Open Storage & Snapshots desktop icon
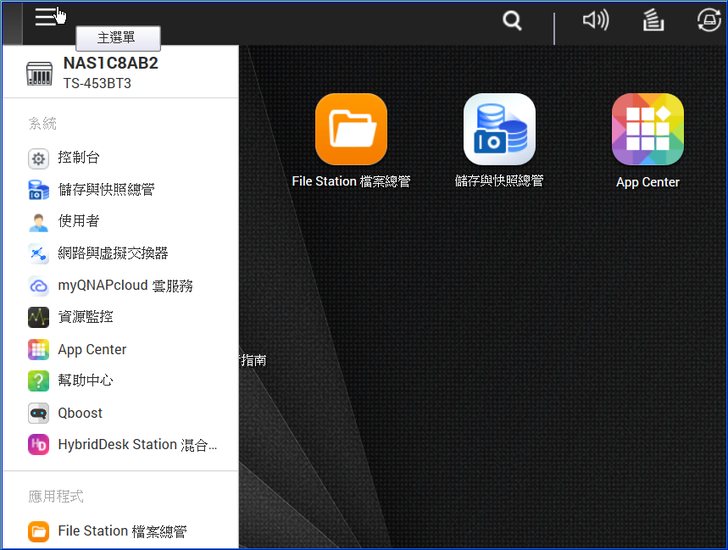Viewport: 728px width, 550px height. coord(500,129)
